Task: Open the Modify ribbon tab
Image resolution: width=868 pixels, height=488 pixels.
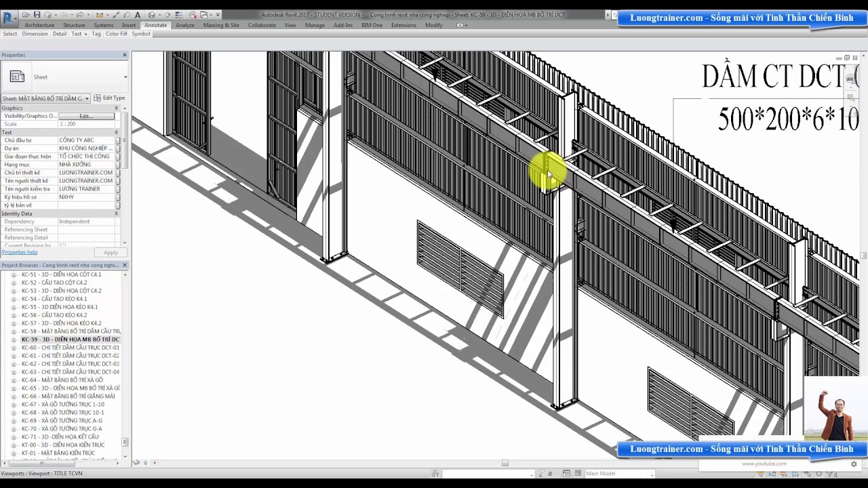Action: coord(434,25)
